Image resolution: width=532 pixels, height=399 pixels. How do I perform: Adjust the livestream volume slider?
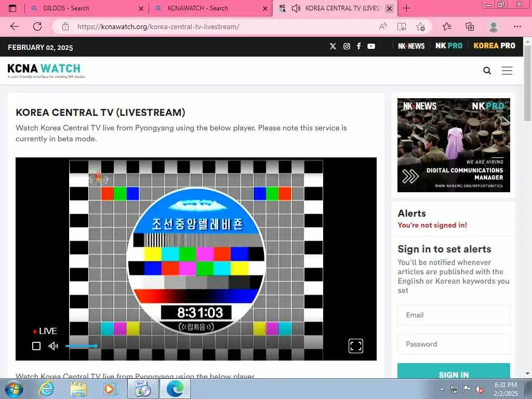tap(82, 346)
